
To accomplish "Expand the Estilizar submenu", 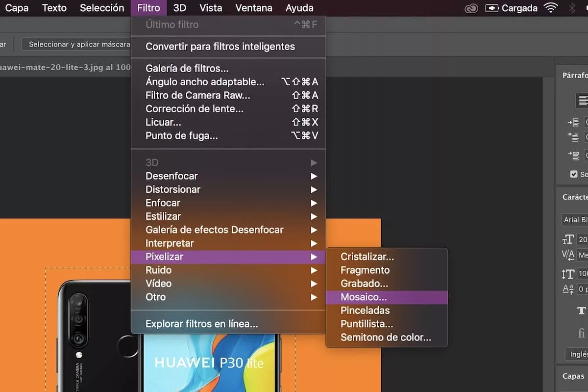I will coord(228,216).
